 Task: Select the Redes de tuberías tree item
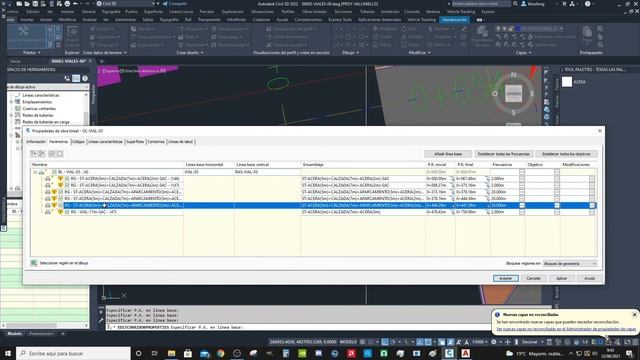38,116
